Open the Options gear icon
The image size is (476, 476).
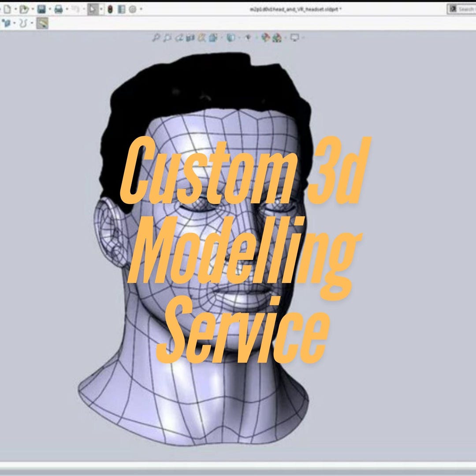click(x=131, y=9)
